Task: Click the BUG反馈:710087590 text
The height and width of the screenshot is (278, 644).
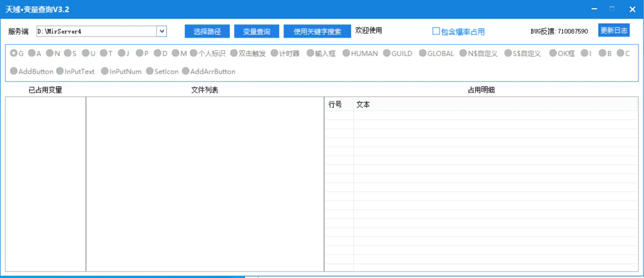Action: 559,31
